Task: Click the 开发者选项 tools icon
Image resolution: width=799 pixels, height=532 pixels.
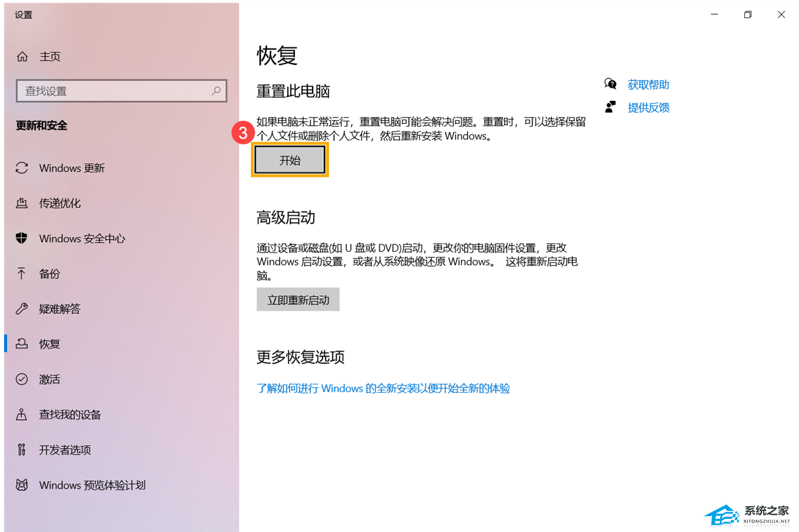Action: 22,450
